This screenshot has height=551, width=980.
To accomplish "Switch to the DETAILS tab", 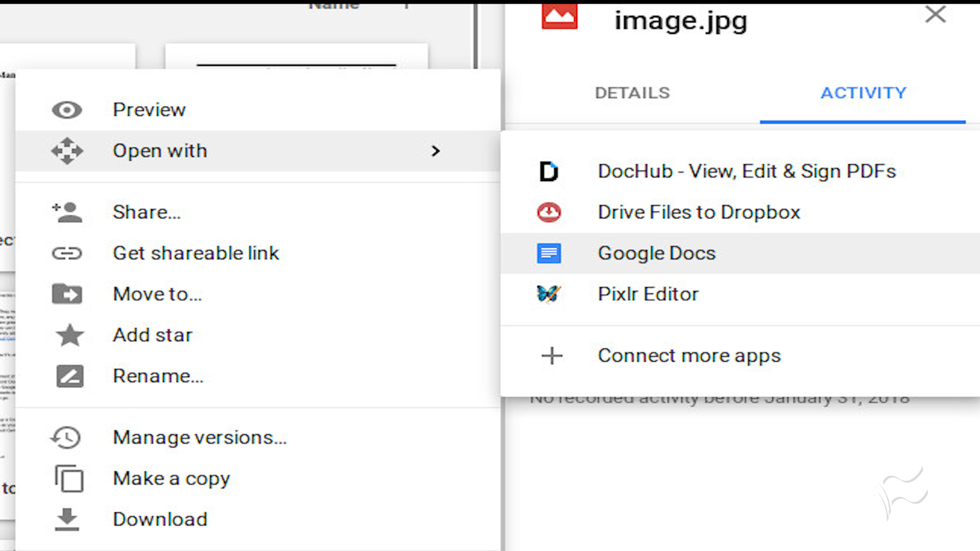I will click(632, 93).
